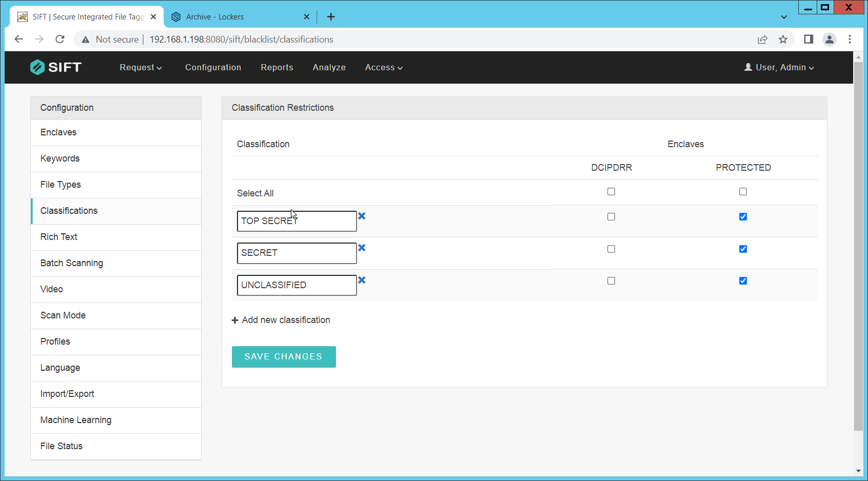Open Keywords in Configuration sidebar
The image size is (868, 481).
(x=60, y=158)
